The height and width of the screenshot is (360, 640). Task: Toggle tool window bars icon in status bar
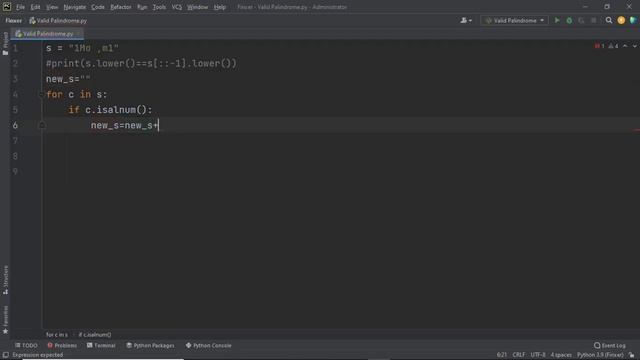[x=6, y=355]
